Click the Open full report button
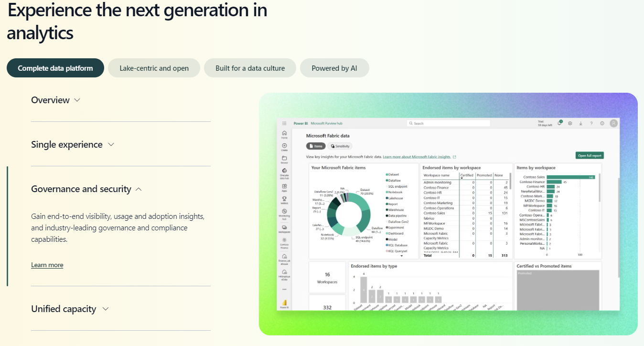 [x=590, y=155]
